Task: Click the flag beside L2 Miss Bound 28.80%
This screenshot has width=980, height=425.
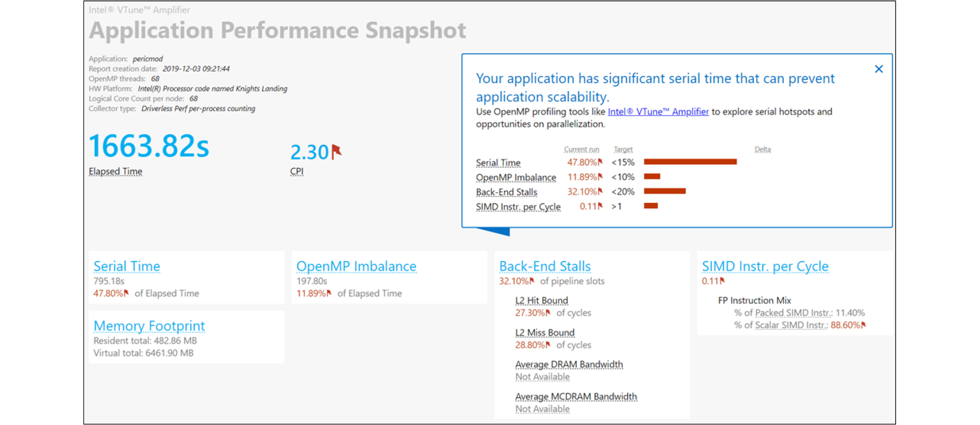Action: [548, 344]
